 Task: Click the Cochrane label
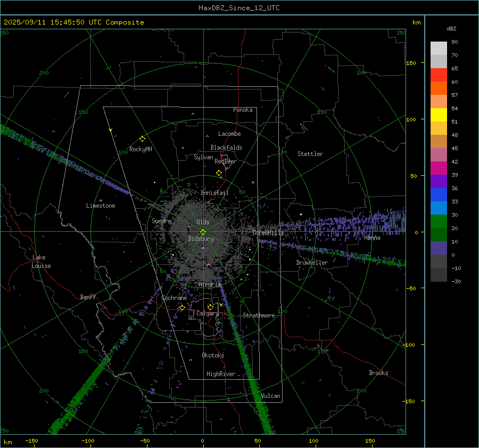[x=174, y=298]
